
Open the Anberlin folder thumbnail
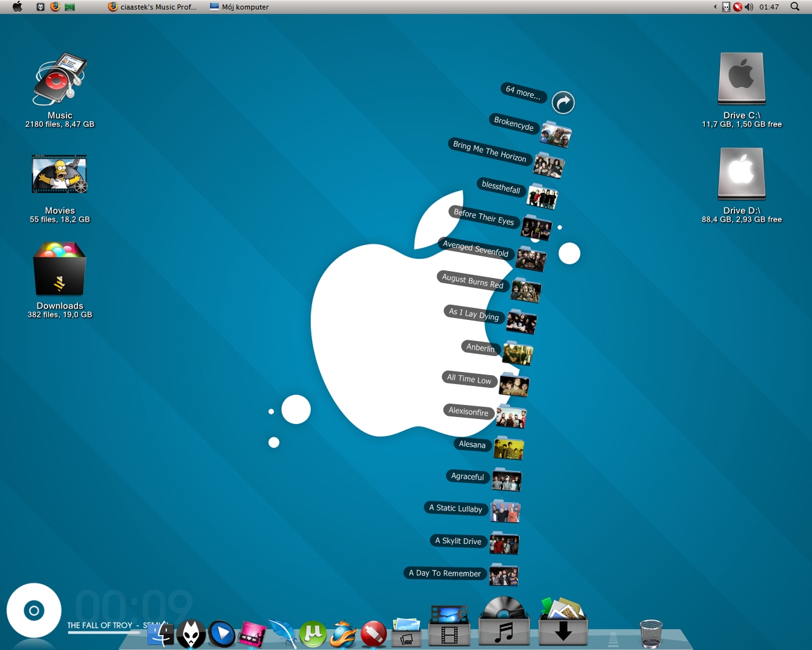pyautogui.click(x=518, y=353)
